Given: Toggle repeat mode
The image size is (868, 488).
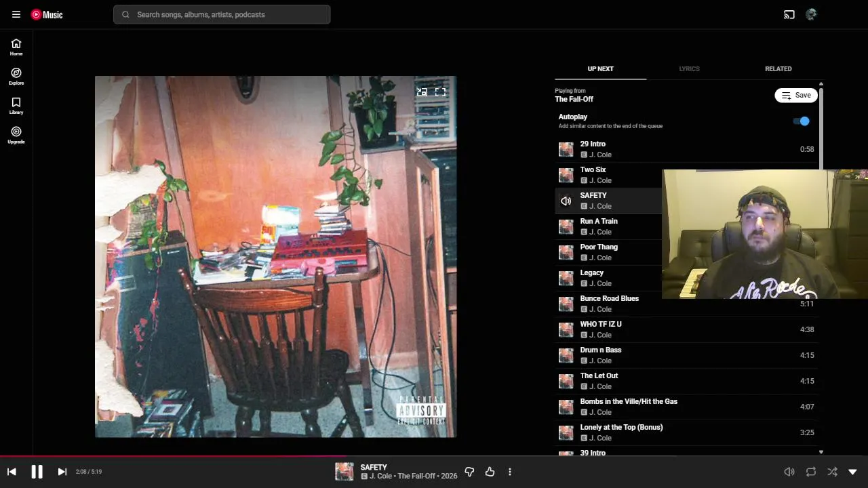Looking at the screenshot, I should [811, 472].
